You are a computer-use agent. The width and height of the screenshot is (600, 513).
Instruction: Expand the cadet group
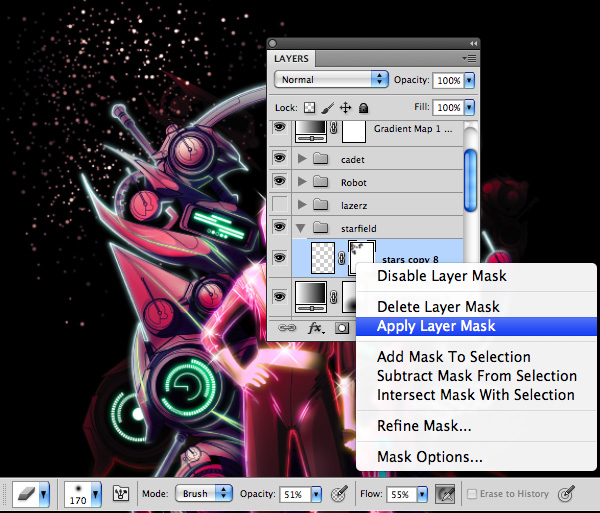(x=302, y=158)
